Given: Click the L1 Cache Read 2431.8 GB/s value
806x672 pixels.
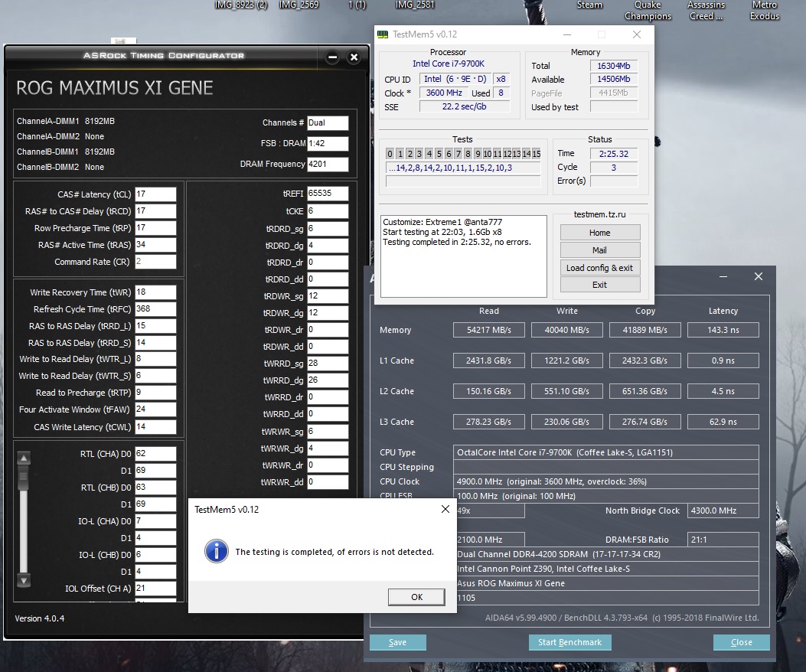Looking at the screenshot, I should 489,360.
